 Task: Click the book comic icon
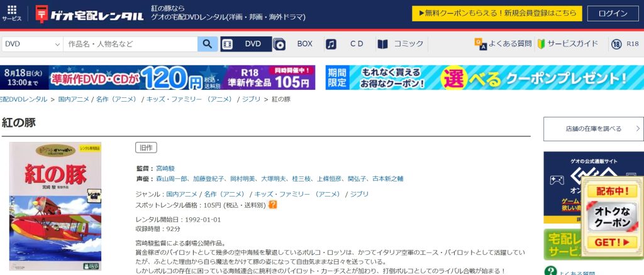pyautogui.click(x=382, y=44)
